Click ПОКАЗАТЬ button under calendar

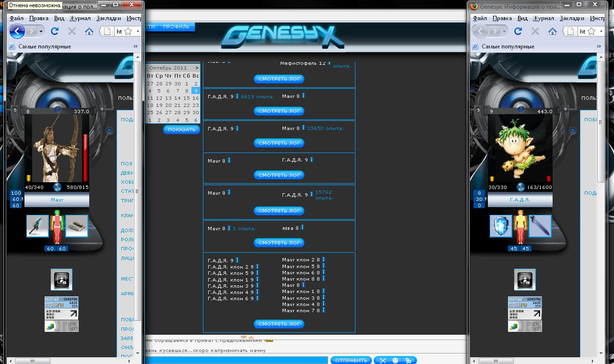pos(181,129)
